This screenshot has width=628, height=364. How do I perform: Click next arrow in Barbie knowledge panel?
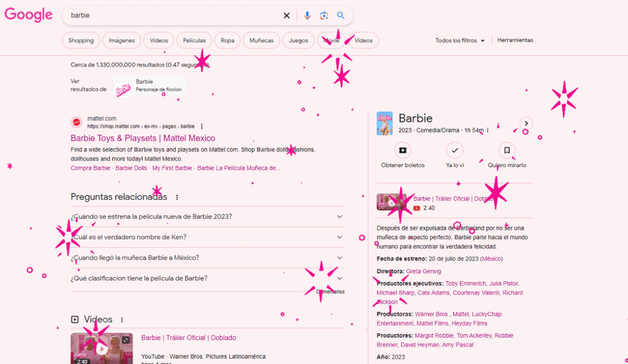point(526,123)
